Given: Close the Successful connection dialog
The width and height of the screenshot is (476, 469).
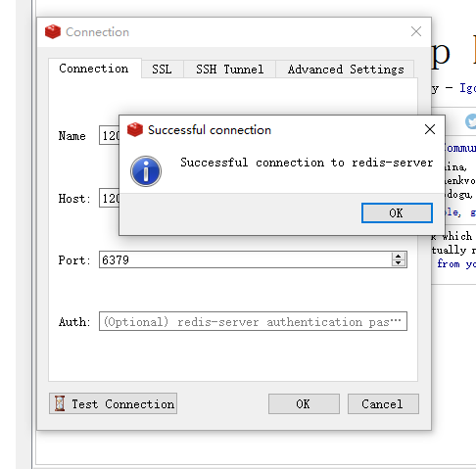Looking at the screenshot, I should pyautogui.click(x=430, y=129).
